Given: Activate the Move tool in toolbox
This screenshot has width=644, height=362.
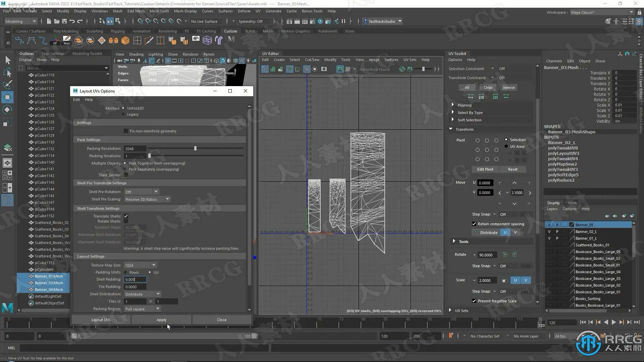Looking at the screenshot, I should click(x=8, y=97).
